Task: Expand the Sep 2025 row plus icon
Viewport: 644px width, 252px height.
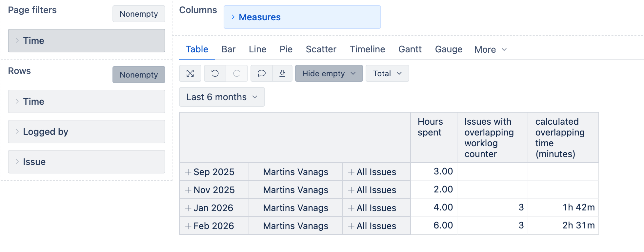Action: pos(188,172)
